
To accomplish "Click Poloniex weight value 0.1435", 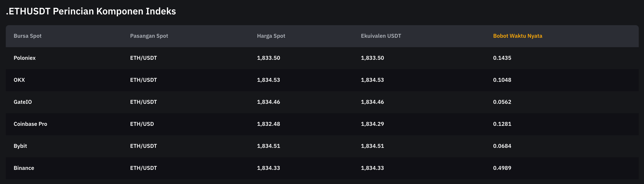I will (x=502, y=58).
